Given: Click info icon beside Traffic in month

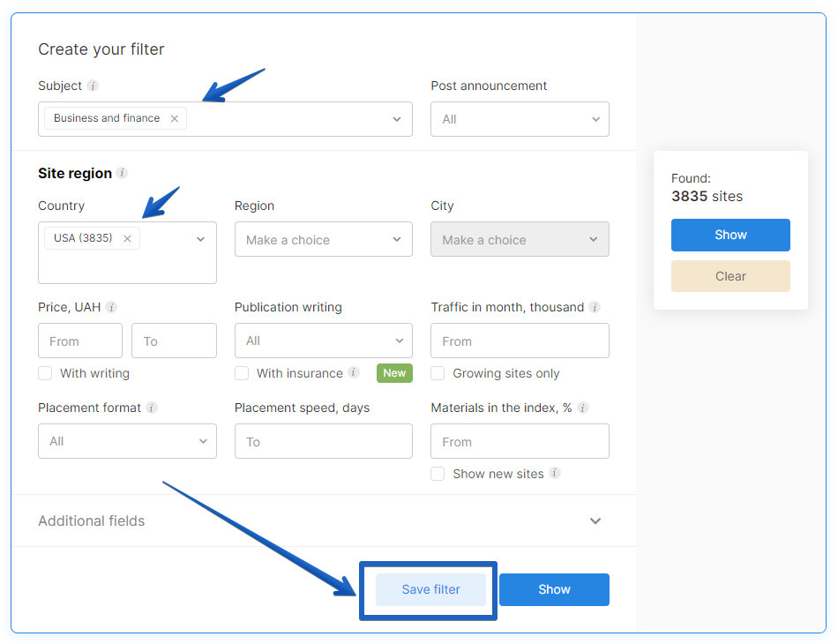Looking at the screenshot, I should click(x=595, y=307).
